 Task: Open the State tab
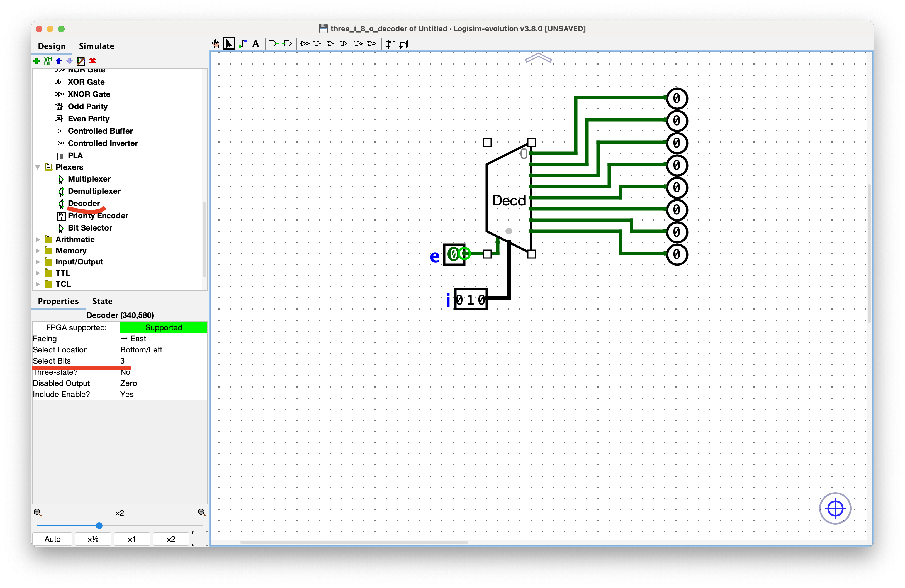coord(102,301)
